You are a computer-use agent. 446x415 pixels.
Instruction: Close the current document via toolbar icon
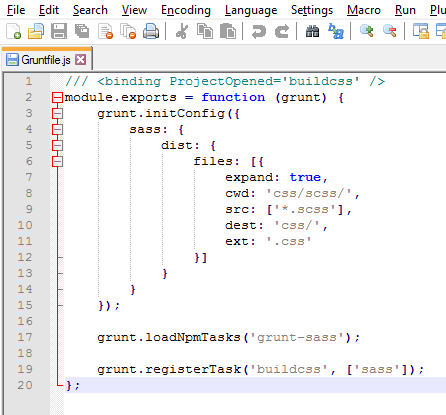click(x=105, y=31)
